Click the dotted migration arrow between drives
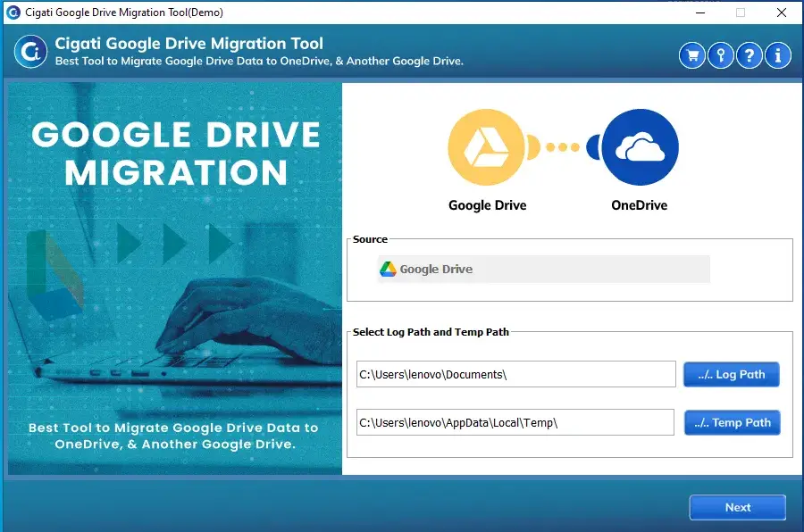This screenshot has width=804, height=532. [x=561, y=146]
